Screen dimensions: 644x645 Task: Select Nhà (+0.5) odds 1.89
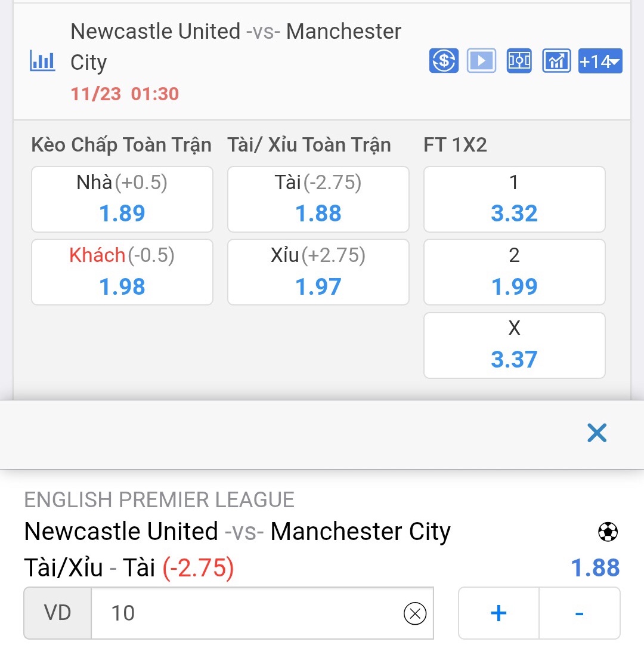pos(122,199)
